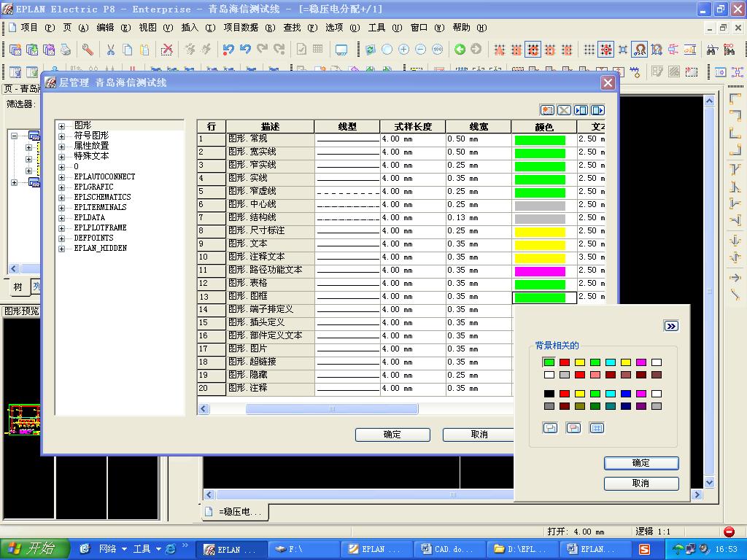This screenshot has height=560, width=747.
Task: Click the Paste clipboard icon
Action: [144, 49]
